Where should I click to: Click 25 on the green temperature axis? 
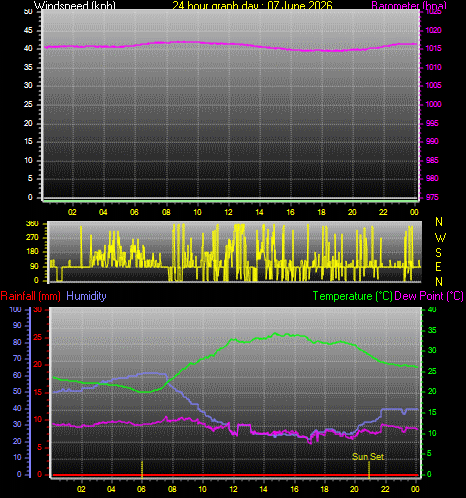(432, 371)
